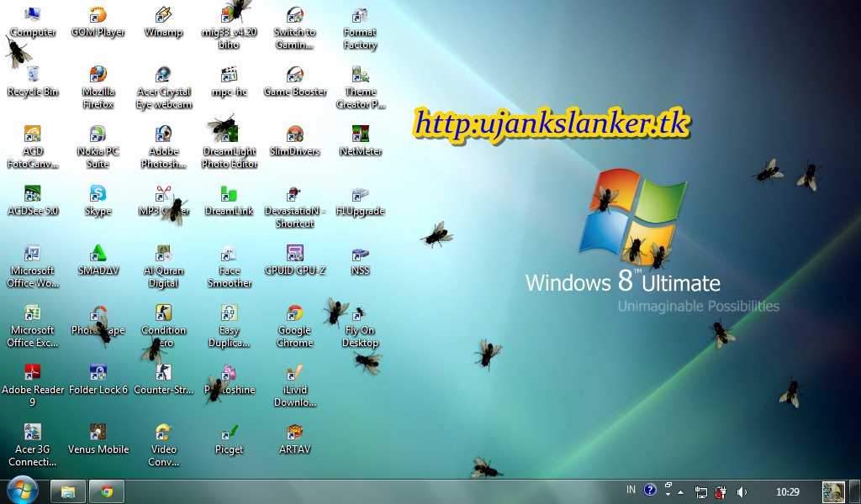Screen dimensions: 861x504
Task: Click the Face Smoother icon
Action: (229, 266)
